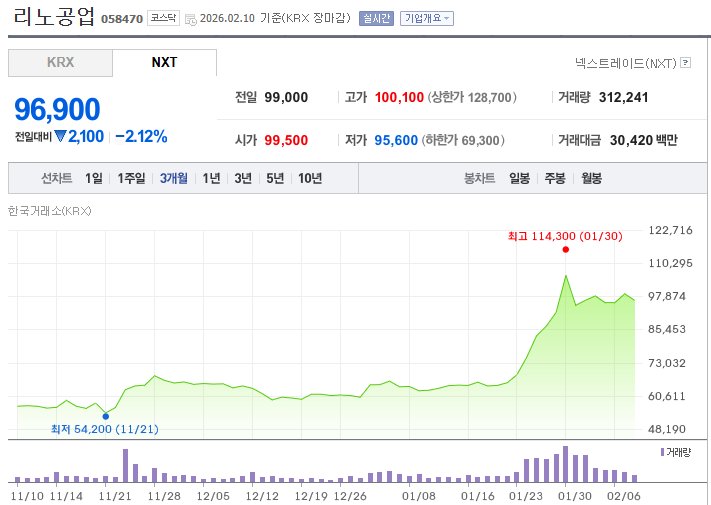
Task: Click the stock code 058470
Action: coord(122,19)
